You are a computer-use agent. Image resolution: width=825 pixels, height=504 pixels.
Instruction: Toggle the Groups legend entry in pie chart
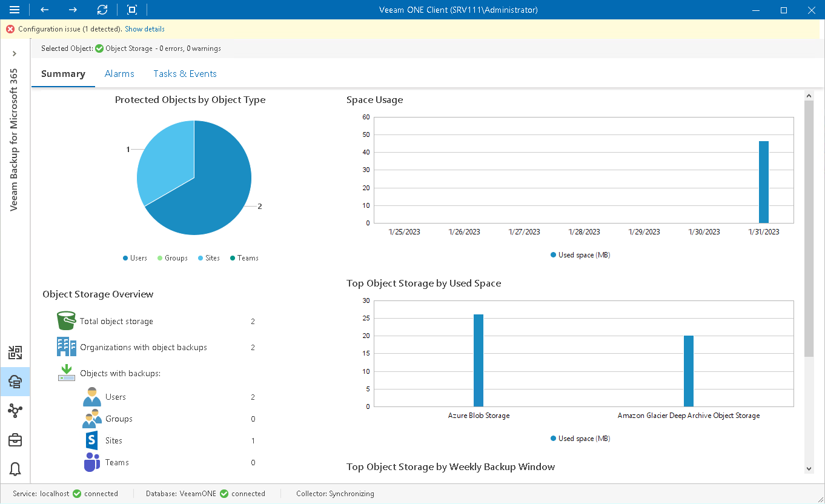tap(173, 258)
